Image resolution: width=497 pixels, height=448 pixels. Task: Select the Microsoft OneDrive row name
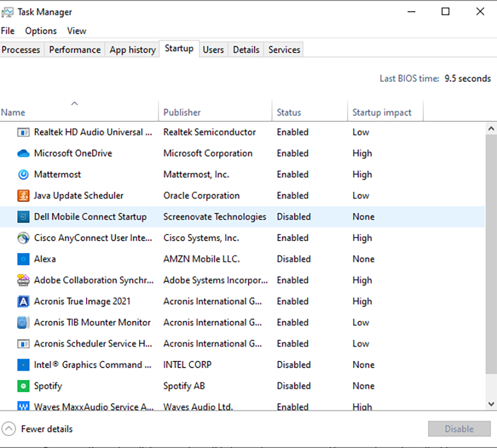pos(73,153)
